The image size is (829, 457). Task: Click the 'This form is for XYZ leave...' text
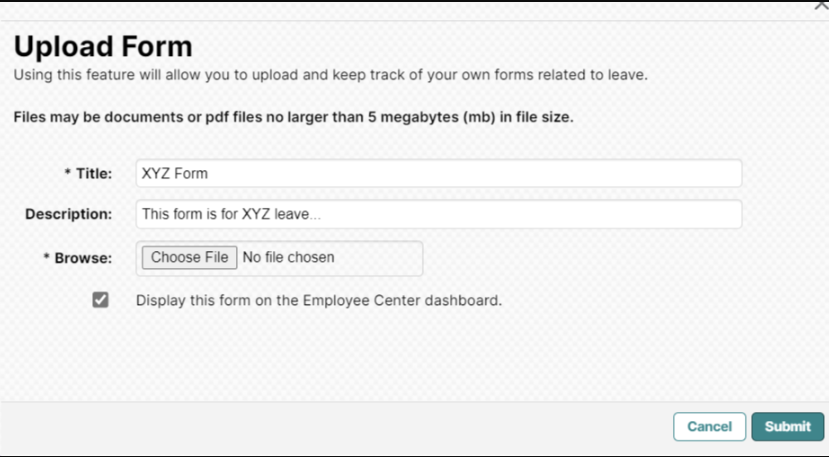tap(231, 214)
